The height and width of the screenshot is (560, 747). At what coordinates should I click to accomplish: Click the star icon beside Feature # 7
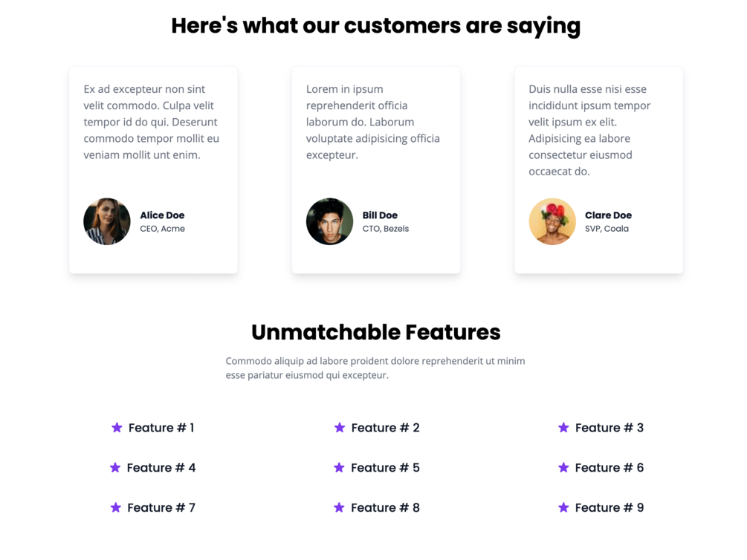(116, 508)
